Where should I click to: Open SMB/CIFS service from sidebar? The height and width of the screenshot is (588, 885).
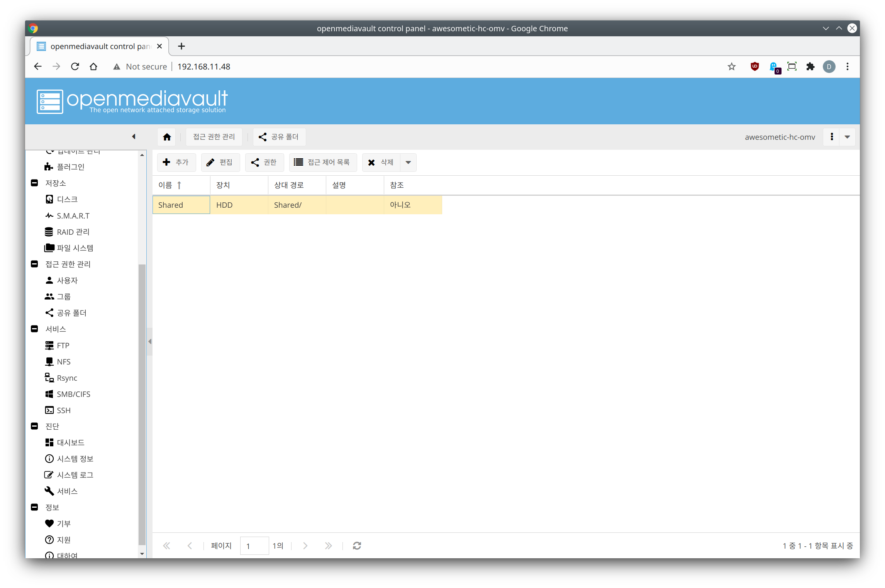[x=73, y=394]
